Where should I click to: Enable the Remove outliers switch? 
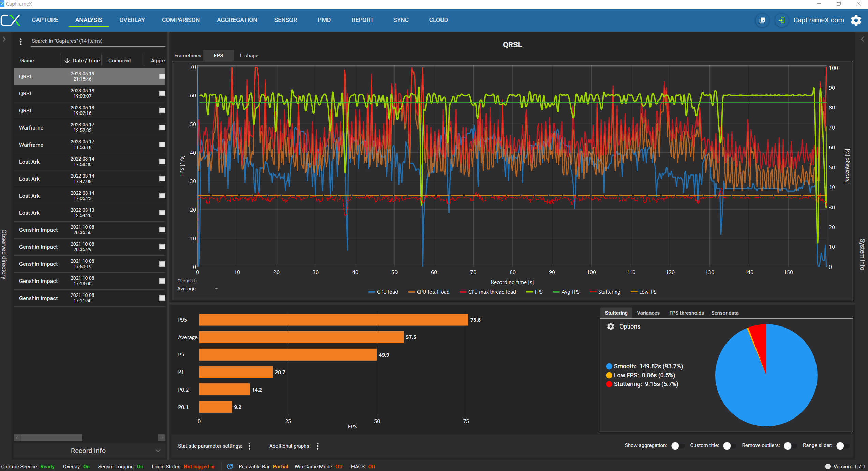click(790, 446)
